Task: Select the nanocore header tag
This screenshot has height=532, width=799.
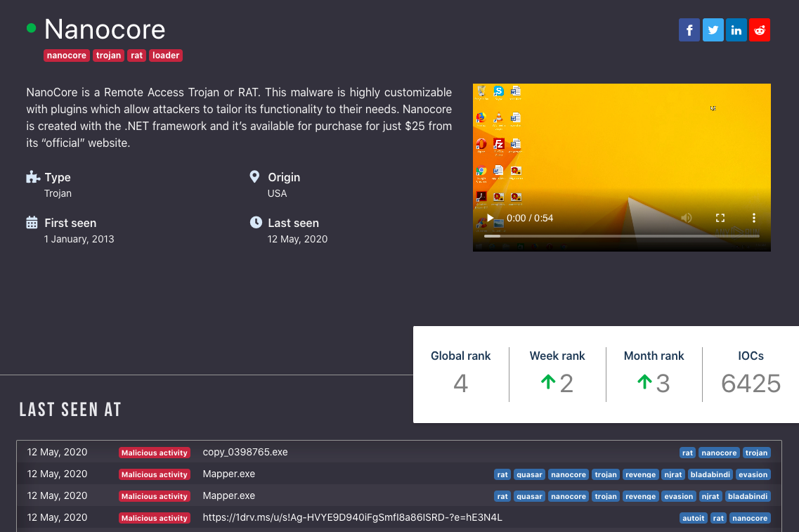Action: pyautogui.click(x=67, y=56)
